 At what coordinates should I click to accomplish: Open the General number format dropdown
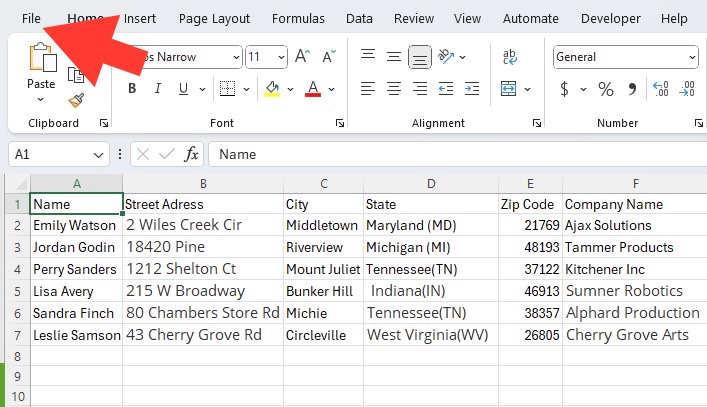click(x=692, y=57)
